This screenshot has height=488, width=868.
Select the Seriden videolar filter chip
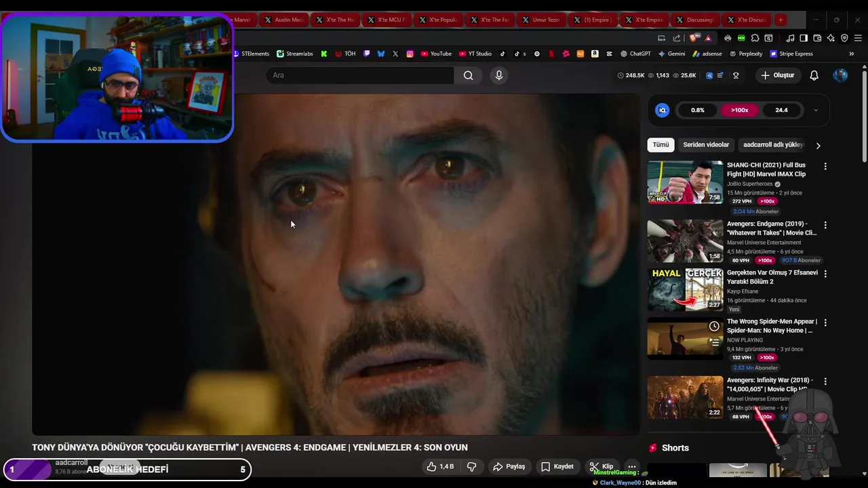click(706, 145)
